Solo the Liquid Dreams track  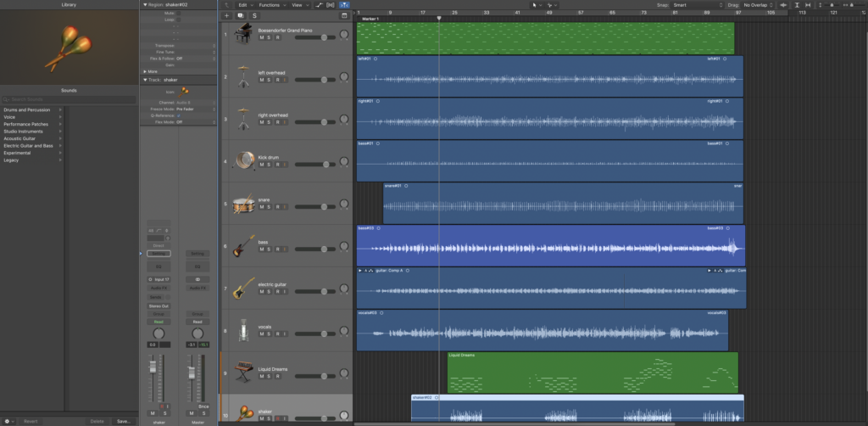click(269, 376)
